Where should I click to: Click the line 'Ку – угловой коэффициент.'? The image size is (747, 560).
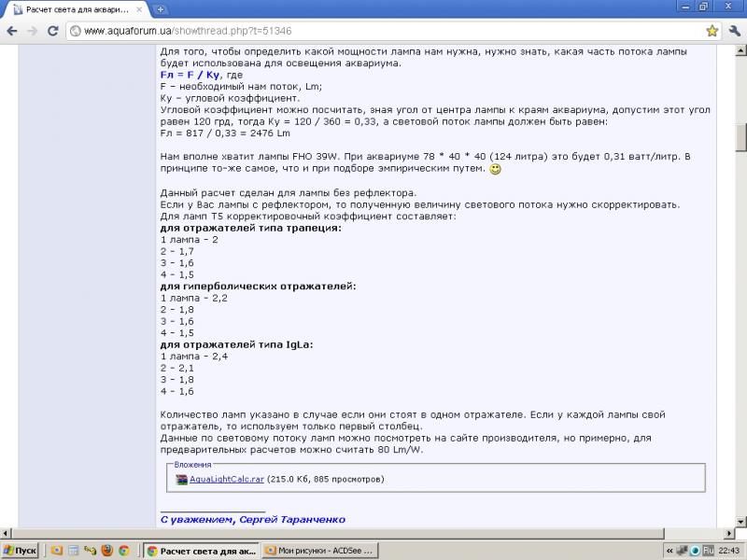pyautogui.click(x=230, y=98)
